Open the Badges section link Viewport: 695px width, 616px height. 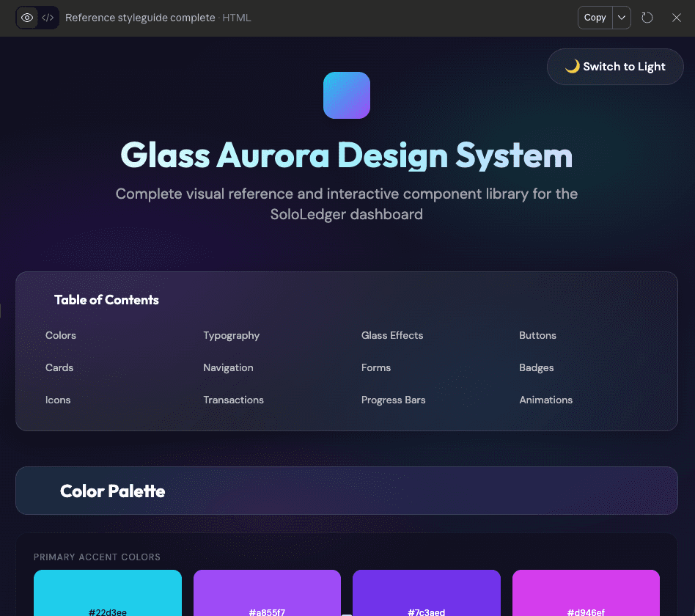(536, 367)
